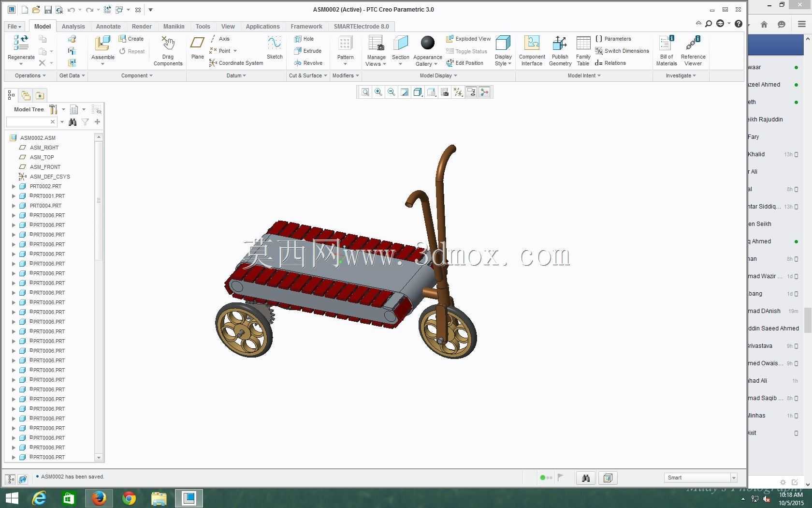The height and width of the screenshot is (508, 812).
Task: Launch the Revolve tool
Action: 308,63
